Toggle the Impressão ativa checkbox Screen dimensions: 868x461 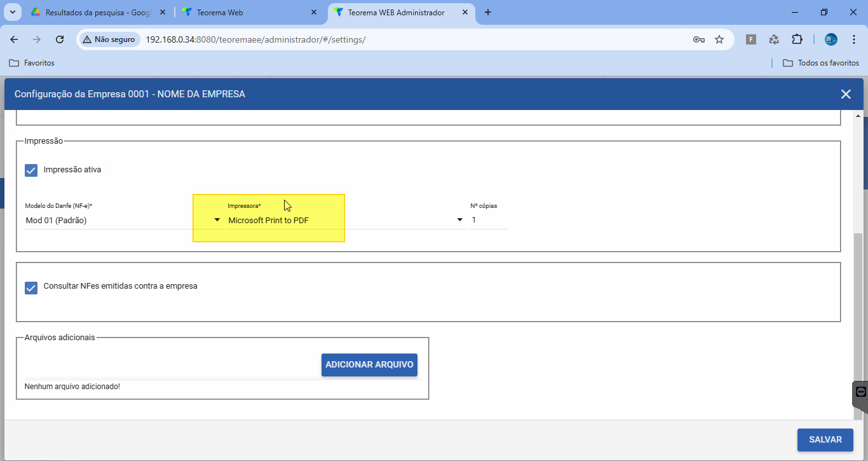(31, 170)
